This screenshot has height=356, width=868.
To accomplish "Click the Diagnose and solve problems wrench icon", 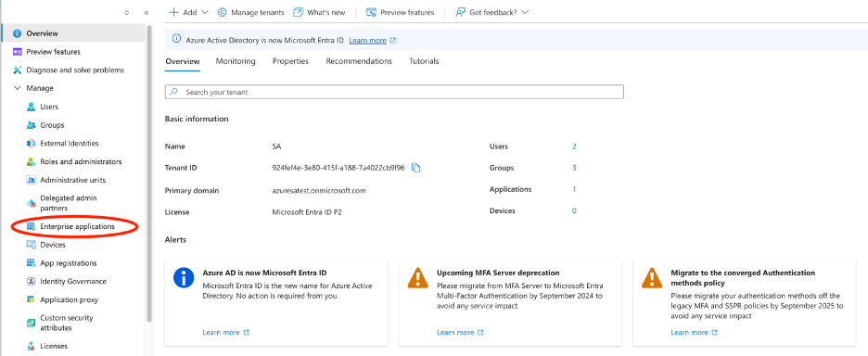I will coord(18,70).
